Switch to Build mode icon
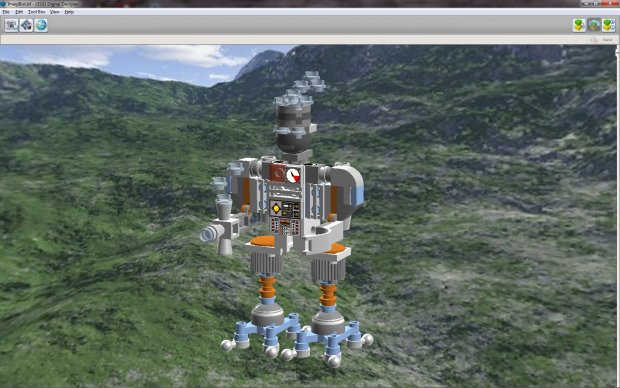 tap(579, 25)
